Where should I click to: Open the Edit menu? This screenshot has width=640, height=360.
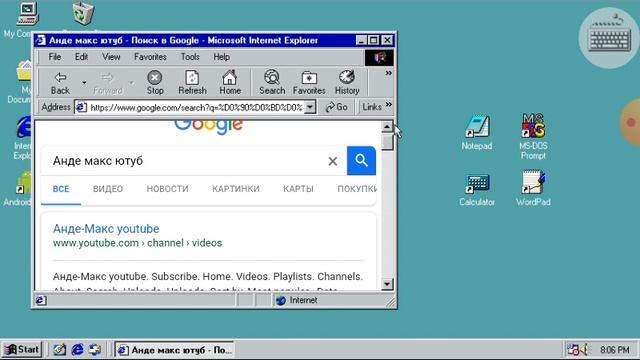point(81,57)
